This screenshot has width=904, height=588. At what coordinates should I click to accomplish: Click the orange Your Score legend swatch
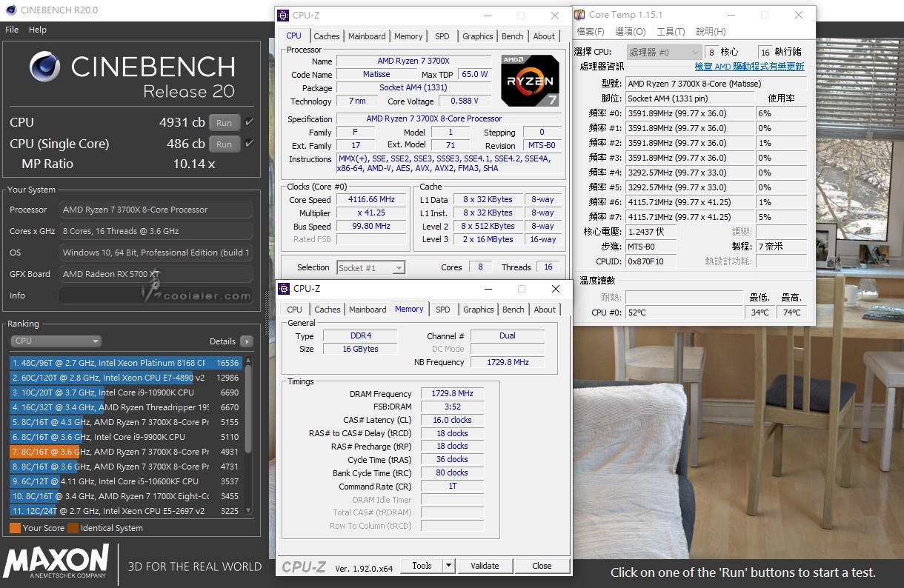(x=15, y=528)
